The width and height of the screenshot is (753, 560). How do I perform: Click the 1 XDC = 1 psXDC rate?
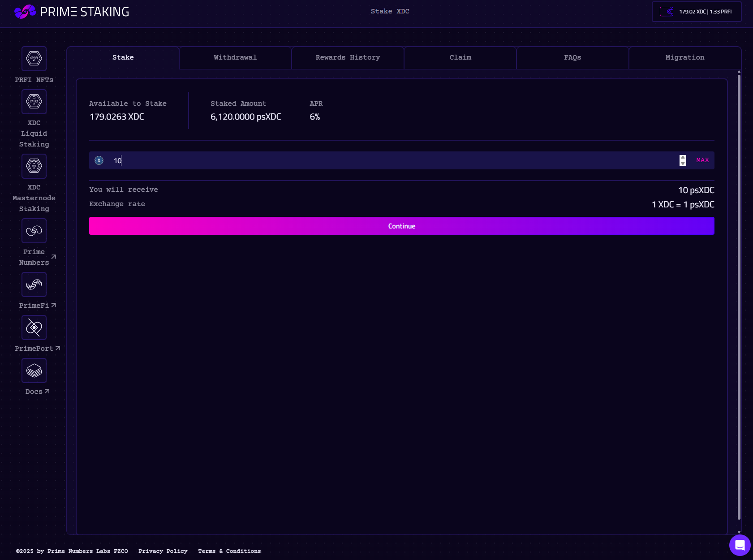(x=683, y=205)
